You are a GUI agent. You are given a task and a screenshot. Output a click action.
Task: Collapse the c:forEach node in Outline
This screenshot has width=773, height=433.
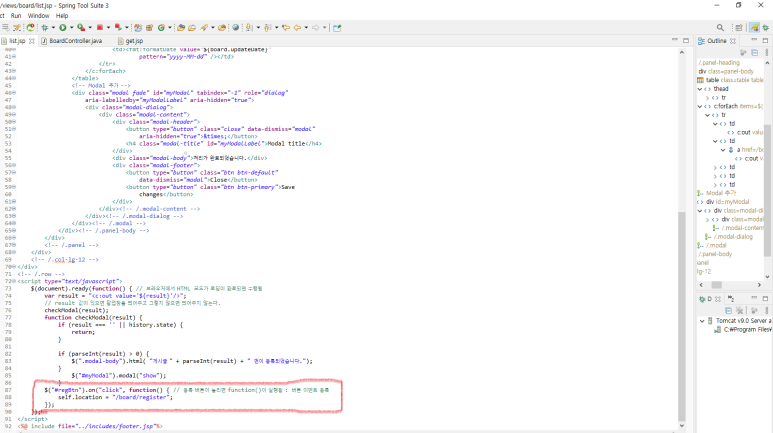coord(700,106)
